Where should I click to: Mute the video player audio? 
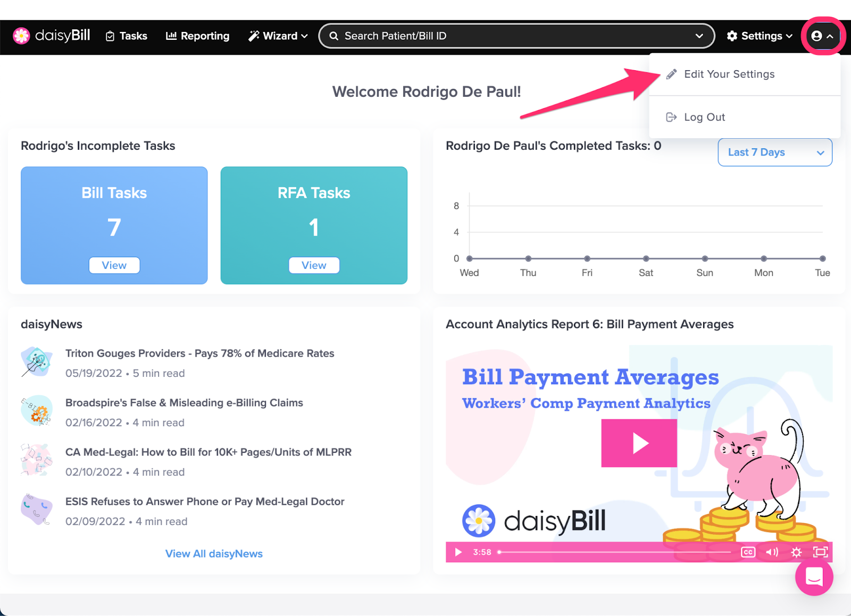772,552
